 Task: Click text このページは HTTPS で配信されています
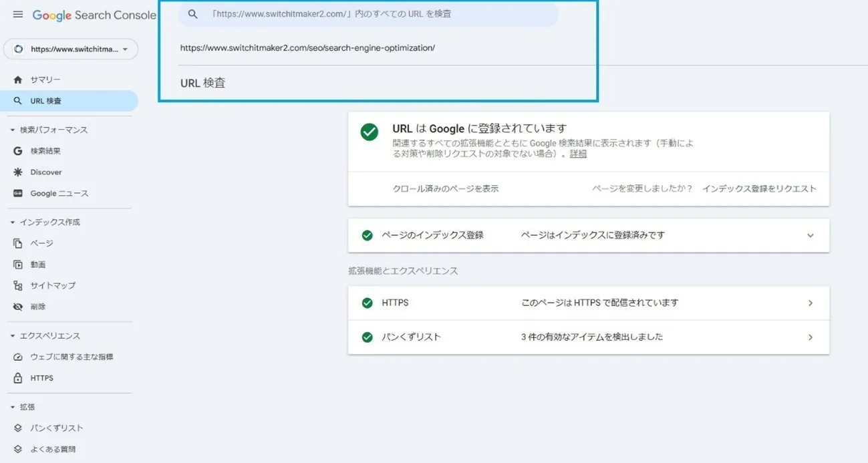tap(599, 303)
